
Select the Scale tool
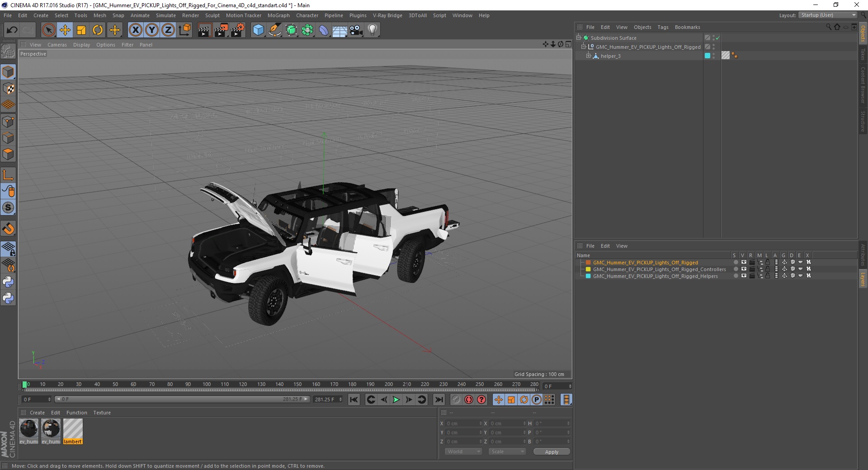(81, 30)
